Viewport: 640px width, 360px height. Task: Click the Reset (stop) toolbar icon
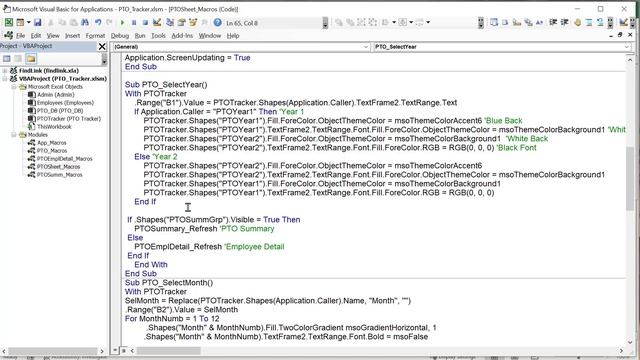coord(145,22)
